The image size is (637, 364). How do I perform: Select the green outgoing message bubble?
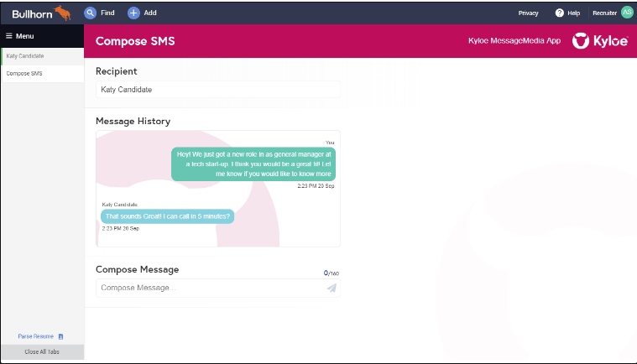pos(253,164)
